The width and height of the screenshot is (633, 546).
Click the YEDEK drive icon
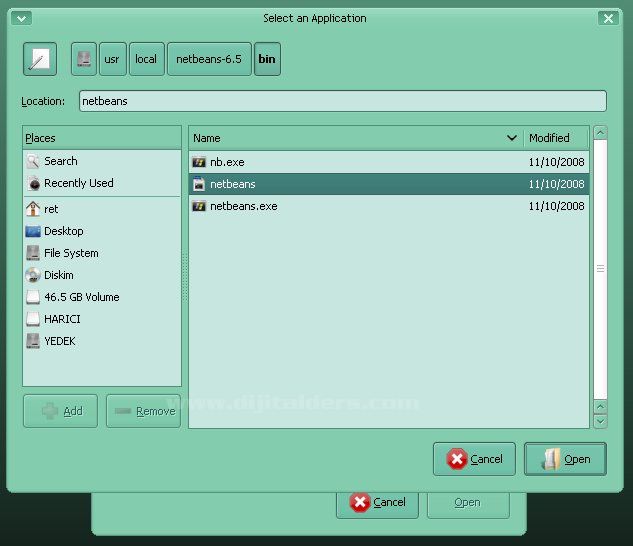33,341
